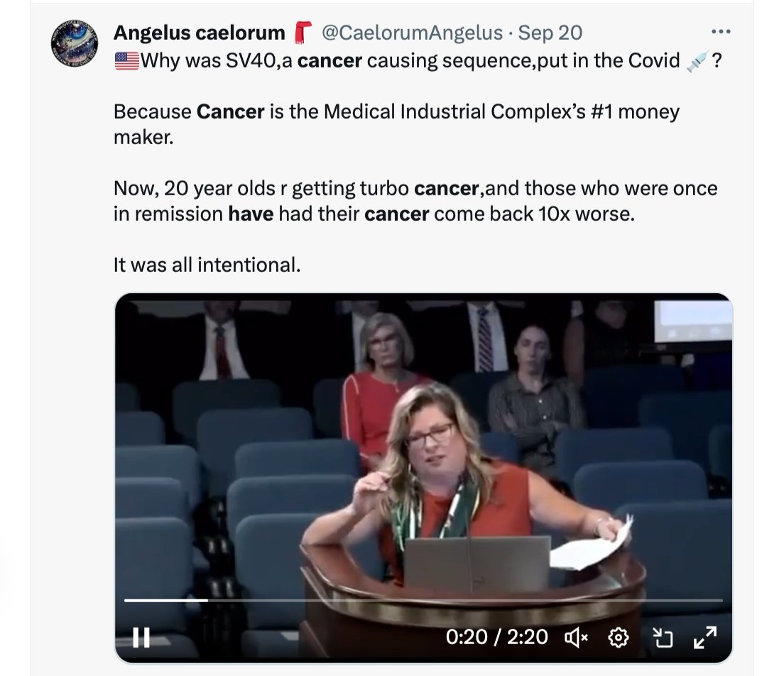Click the picture-in-picture icon
Screen dimensions: 784x676
pos(663,638)
